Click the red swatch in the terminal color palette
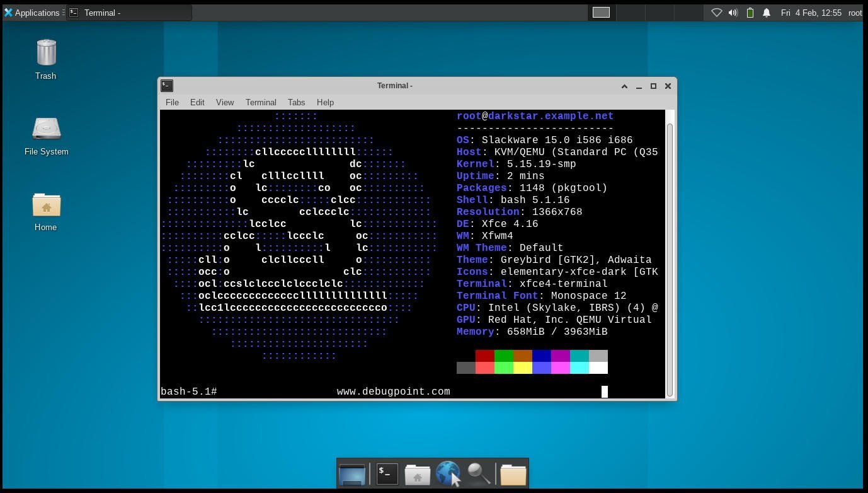This screenshot has height=493, width=868. point(485,356)
